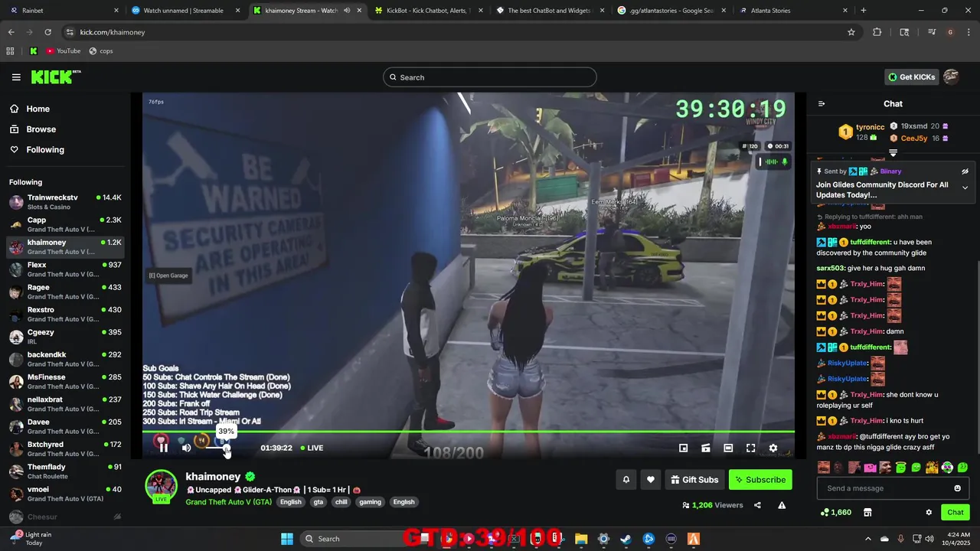Open the YouTube bookmark
Image resolution: width=980 pixels, height=551 pixels.
tap(63, 51)
